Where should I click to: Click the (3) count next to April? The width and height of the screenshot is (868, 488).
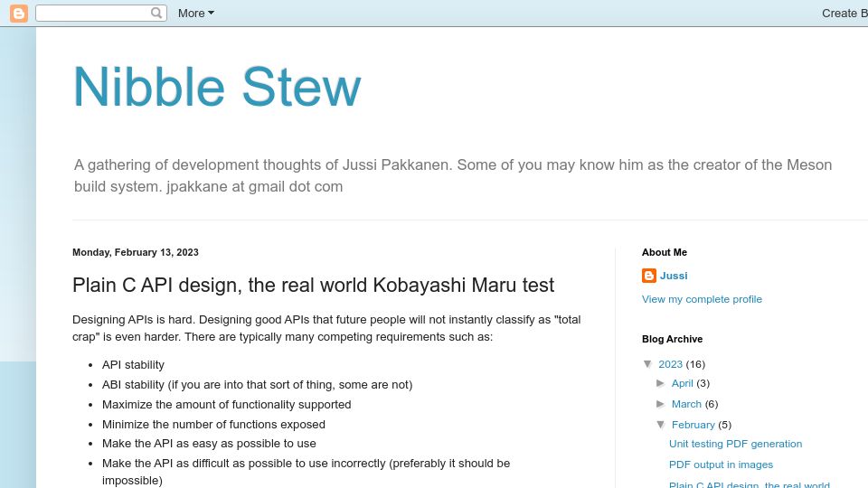(x=703, y=383)
